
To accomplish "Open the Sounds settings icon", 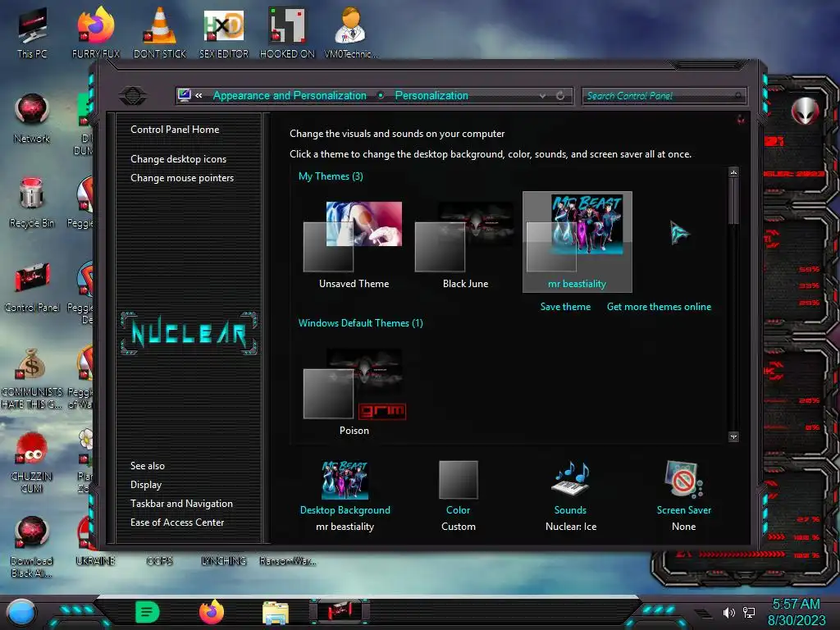I will pyautogui.click(x=571, y=478).
